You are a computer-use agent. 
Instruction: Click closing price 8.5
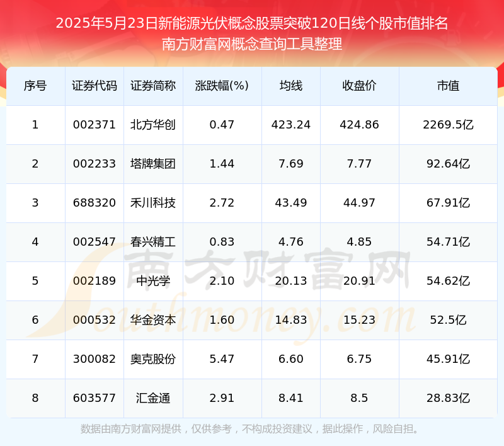tap(359, 397)
